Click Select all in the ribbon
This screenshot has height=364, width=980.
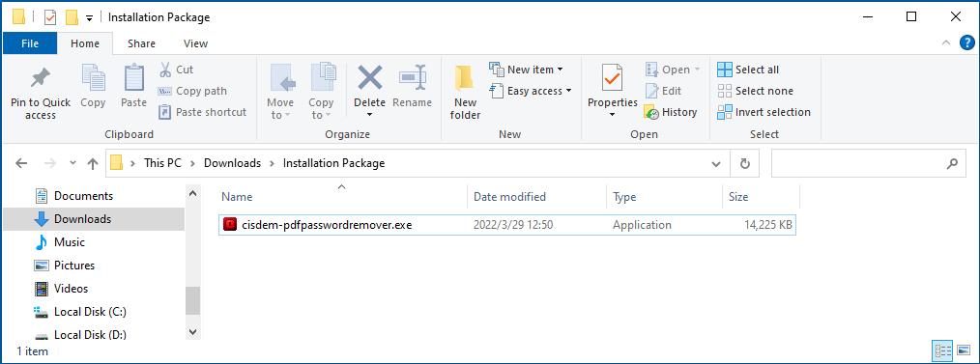coord(748,70)
